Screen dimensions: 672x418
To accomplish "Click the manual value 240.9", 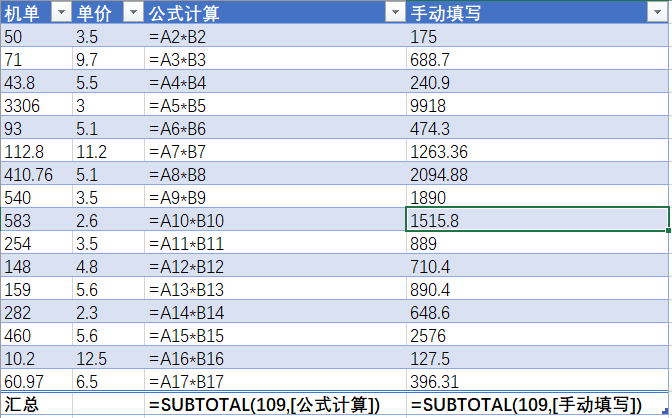I will pyautogui.click(x=537, y=82).
